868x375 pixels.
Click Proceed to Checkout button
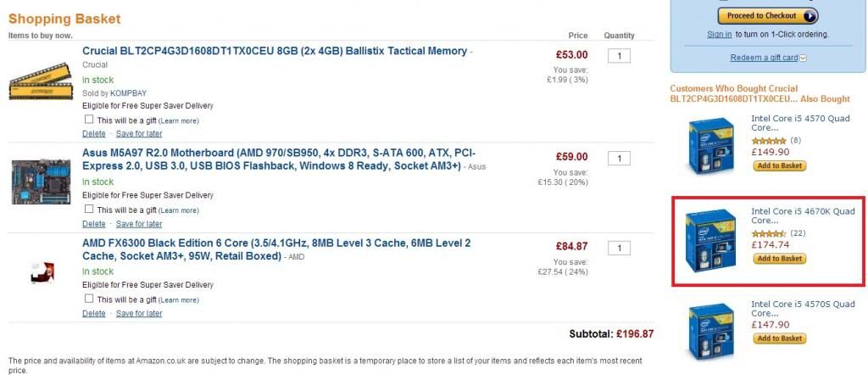(768, 16)
